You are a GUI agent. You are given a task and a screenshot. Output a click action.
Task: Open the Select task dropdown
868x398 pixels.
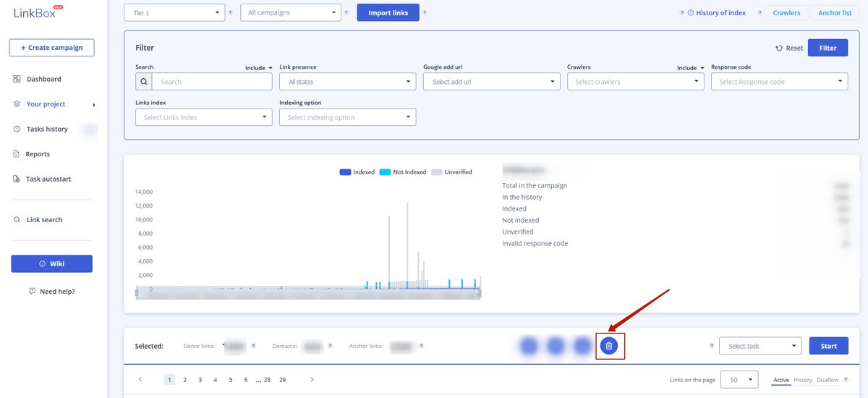pos(760,346)
